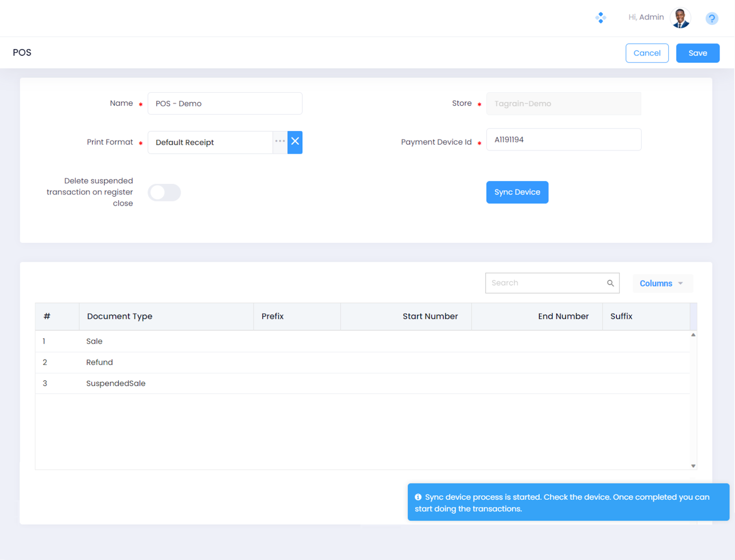
Task: Focus the Name input field
Action: pos(225,103)
